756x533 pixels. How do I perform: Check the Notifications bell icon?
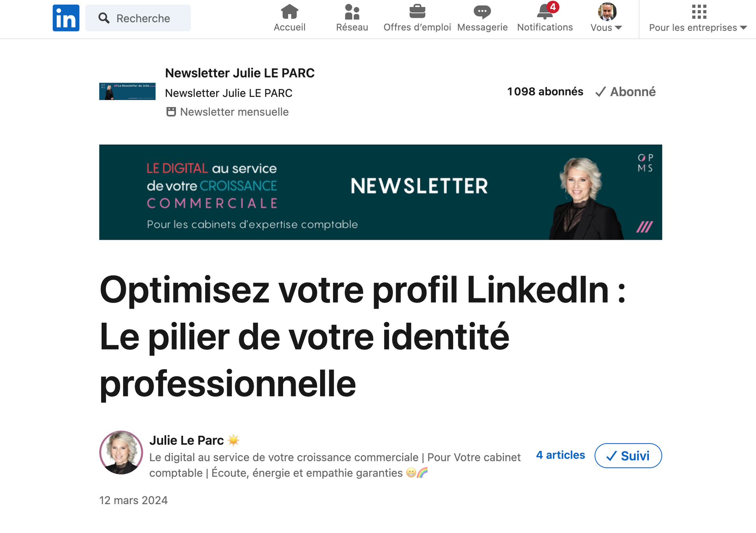pyautogui.click(x=545, y=12)
